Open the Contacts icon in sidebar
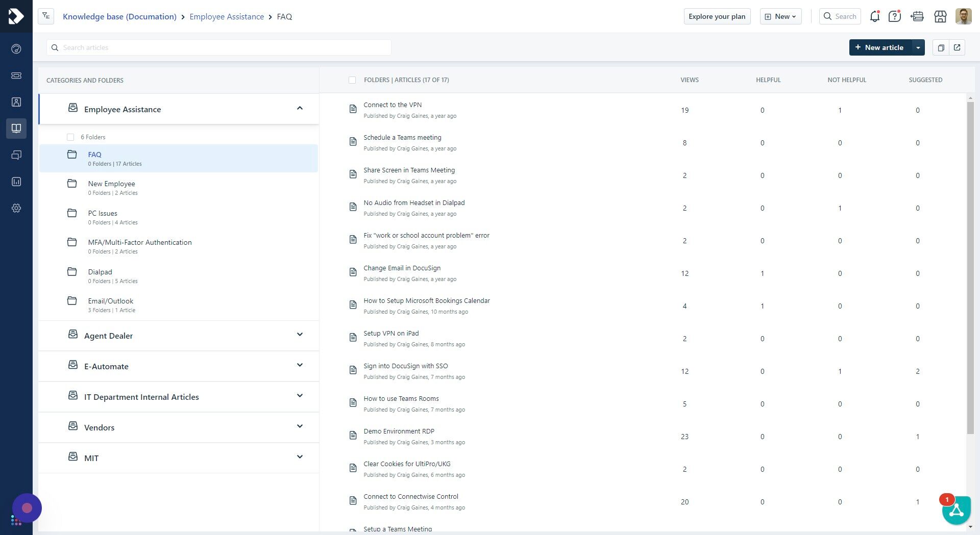The image size is (980, 535). [x=16, y=102]
